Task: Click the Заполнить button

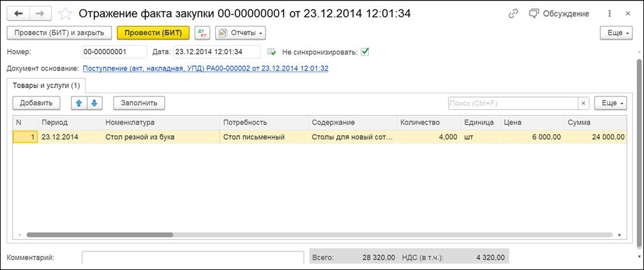Action: pyautogui.click(x=139, y=103)
